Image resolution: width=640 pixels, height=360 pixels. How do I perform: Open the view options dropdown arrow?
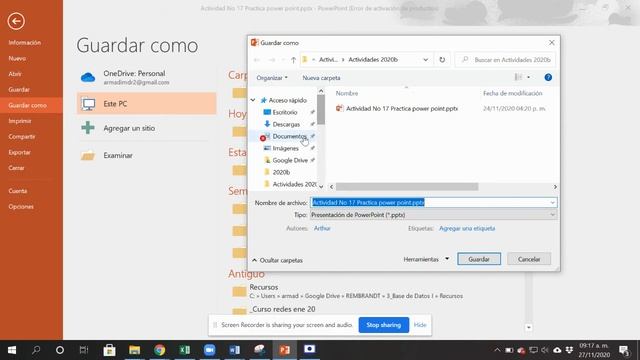coord(528,77)
